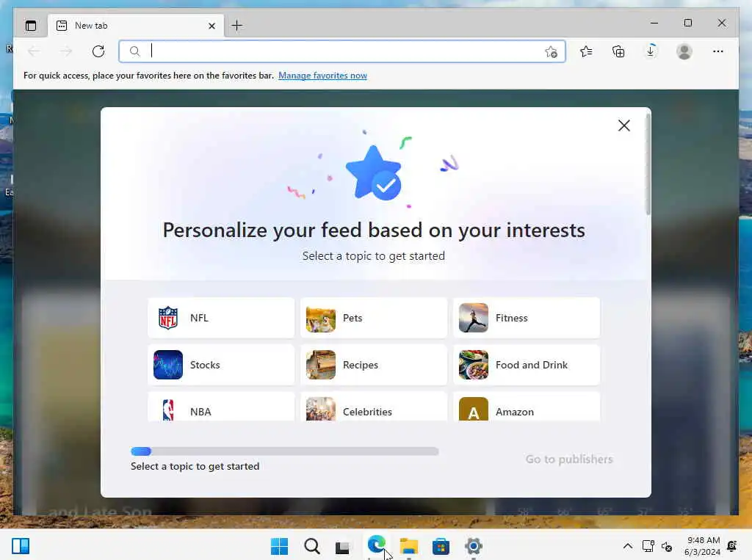Minimize the Edge window
This screenshot has height=560, width=752.
[654, 23]
